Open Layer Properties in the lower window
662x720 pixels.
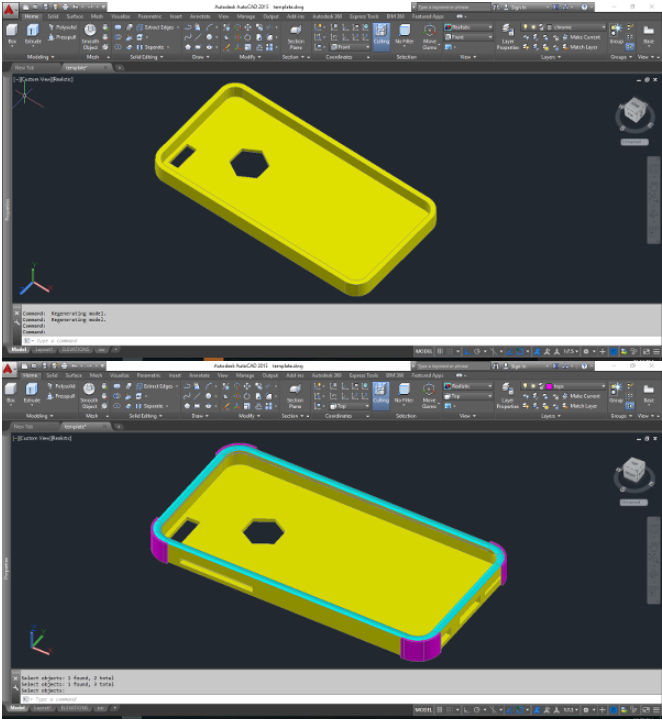click(x=507, y=396)
